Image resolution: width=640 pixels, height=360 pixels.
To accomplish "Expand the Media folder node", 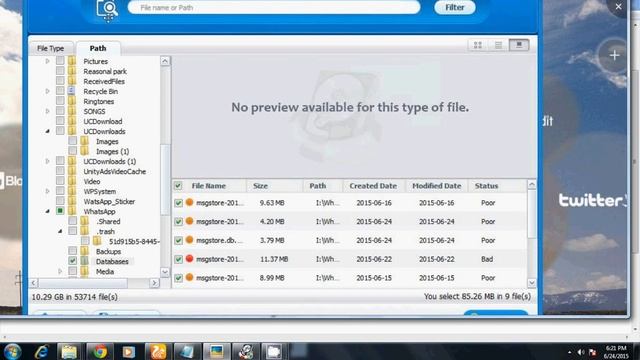I will (x=60, y=271).
